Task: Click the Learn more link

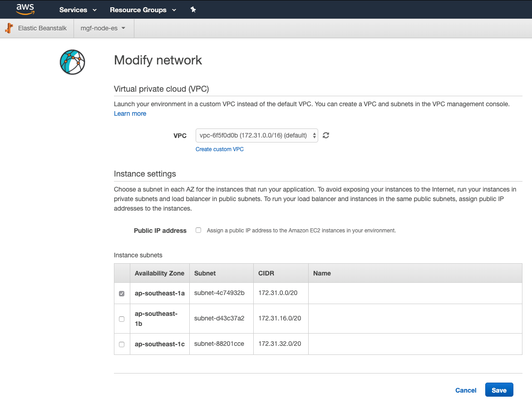Action: pos(130,113)
